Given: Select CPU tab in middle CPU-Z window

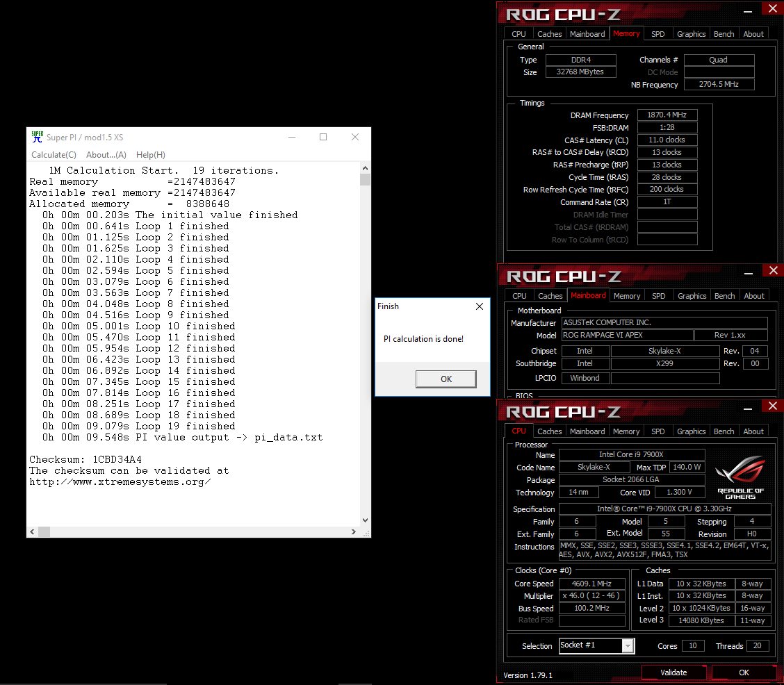Looking at the screenshot, I should 519,296.
